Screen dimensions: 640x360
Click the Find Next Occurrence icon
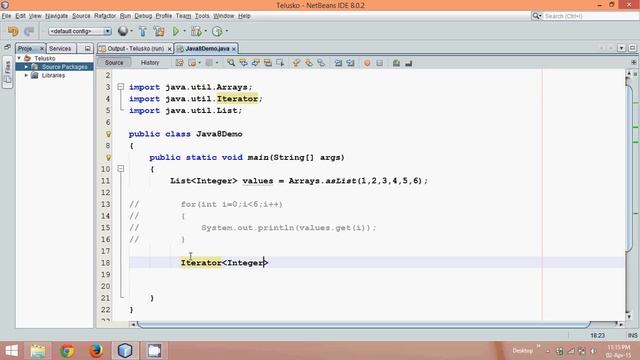tap(256, 62)
